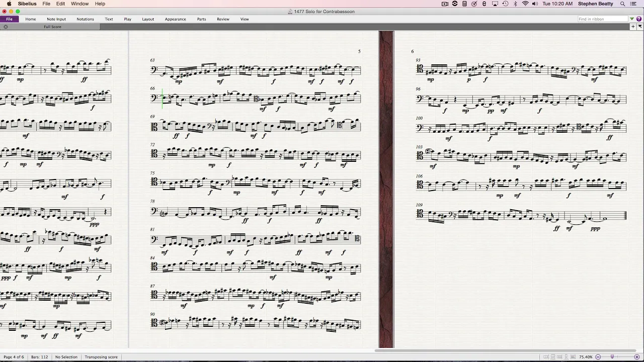644x362 pixels.
Task: Open the Parts ribbon tab
Action: click(x=201, y=19)
